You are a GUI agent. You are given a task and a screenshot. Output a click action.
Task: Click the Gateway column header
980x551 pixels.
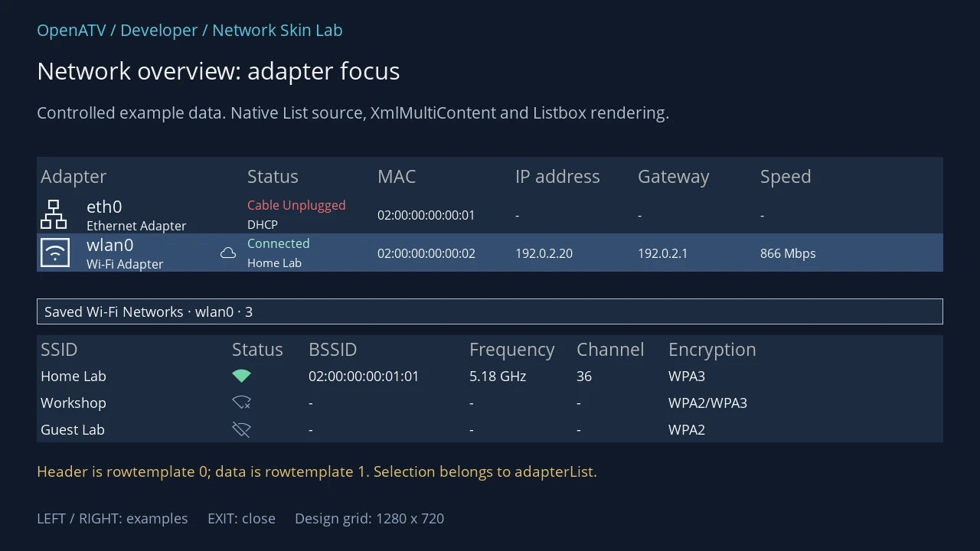coord(674,177)
